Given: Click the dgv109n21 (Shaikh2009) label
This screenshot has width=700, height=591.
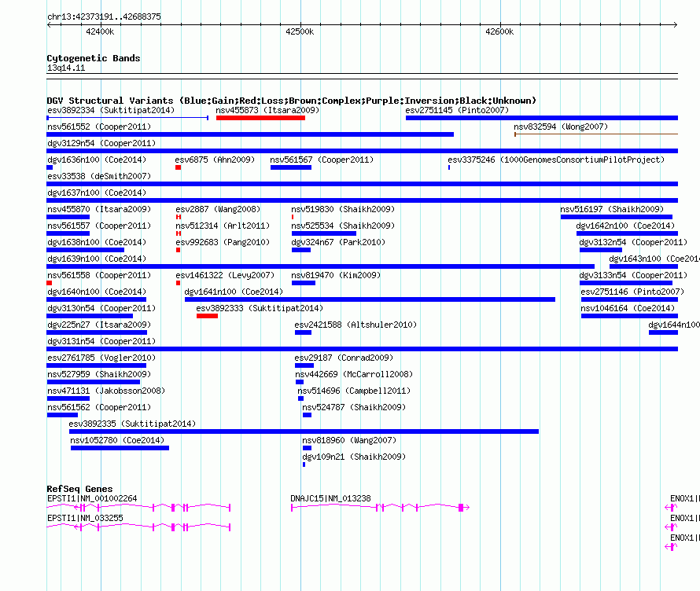Looking at the screenshot, I should point(354,457).
